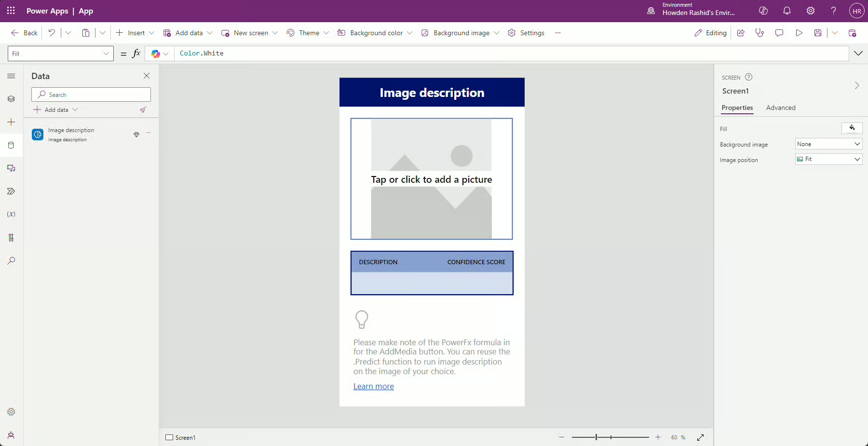Click Add data in the Data panel
This screenshot has width=868, height=446.
click(55, 110)
